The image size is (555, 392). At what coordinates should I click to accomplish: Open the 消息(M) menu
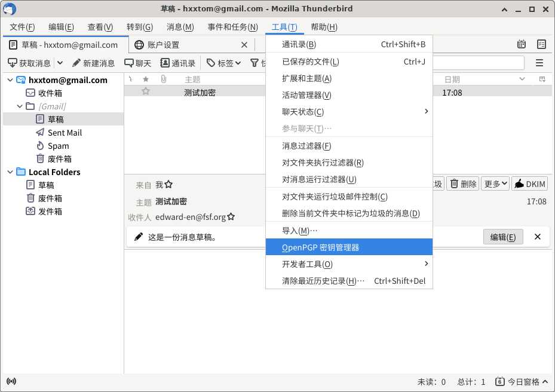click(180, 27)
